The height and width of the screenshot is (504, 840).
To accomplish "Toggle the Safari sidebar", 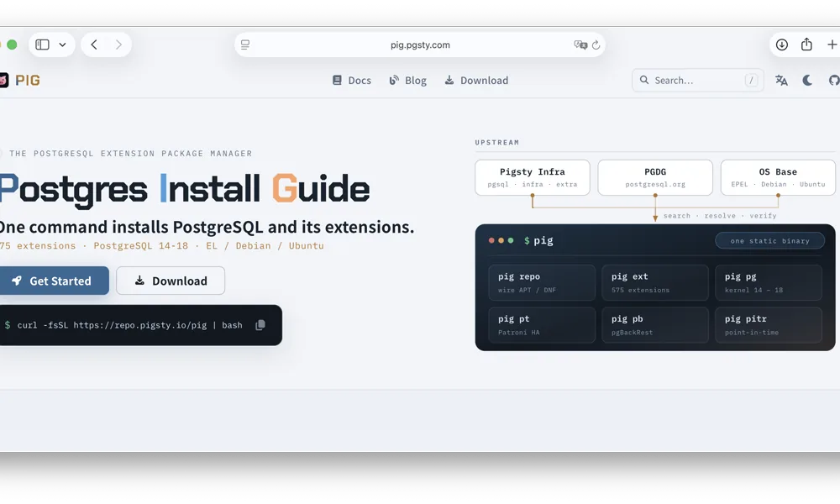I will tap(42, 45).
